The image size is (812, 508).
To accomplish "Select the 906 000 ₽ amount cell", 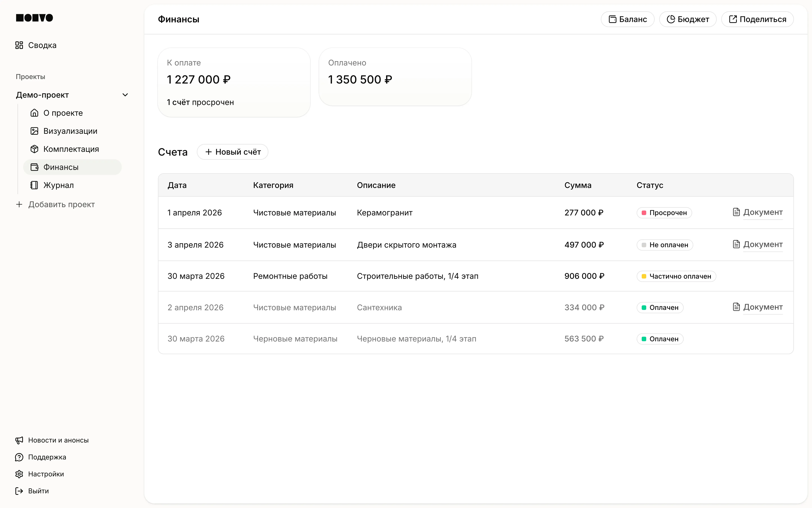I will tap(584, 276).
